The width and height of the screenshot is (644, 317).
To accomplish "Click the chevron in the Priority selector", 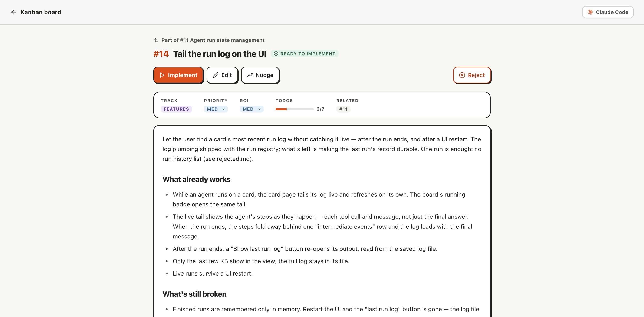I will pyautogui.click(x=223, y=109).
